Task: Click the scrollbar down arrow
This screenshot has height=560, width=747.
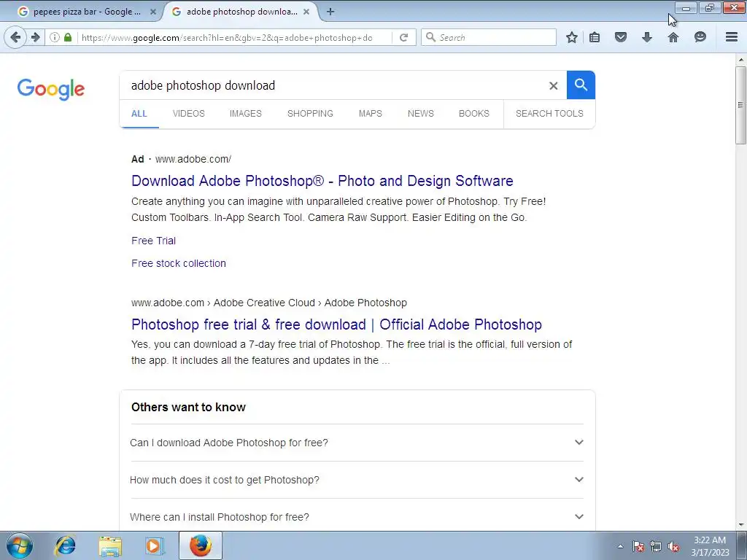Action: 740,525
